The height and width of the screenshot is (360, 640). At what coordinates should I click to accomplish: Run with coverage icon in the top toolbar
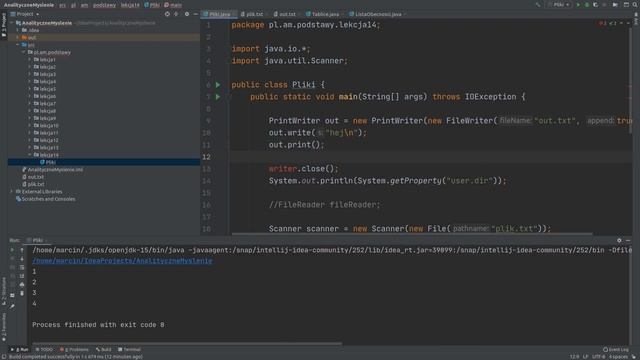(596, 5)
